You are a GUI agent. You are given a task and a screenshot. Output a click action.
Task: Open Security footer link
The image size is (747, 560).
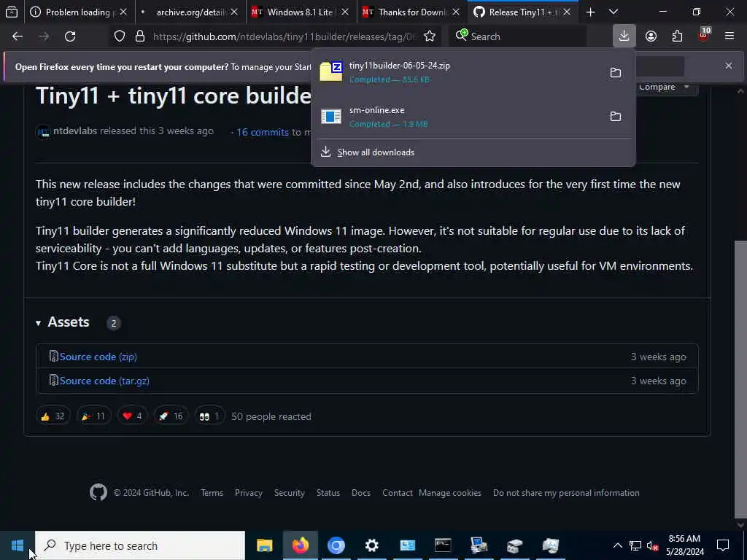point(289,493)
